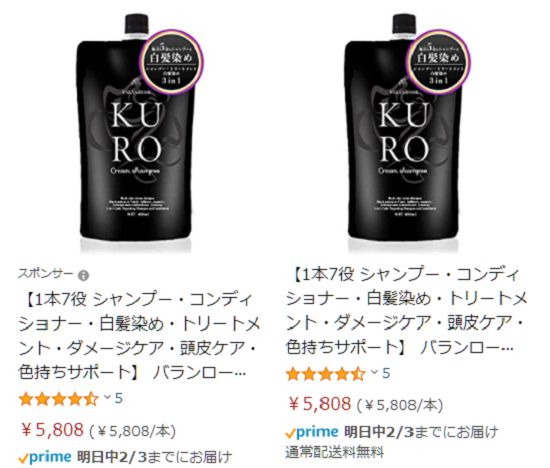The image size is (550, 468).
Task: Expand rating dropdown chevron on sponsored product
Action: (x=107, y=397)
